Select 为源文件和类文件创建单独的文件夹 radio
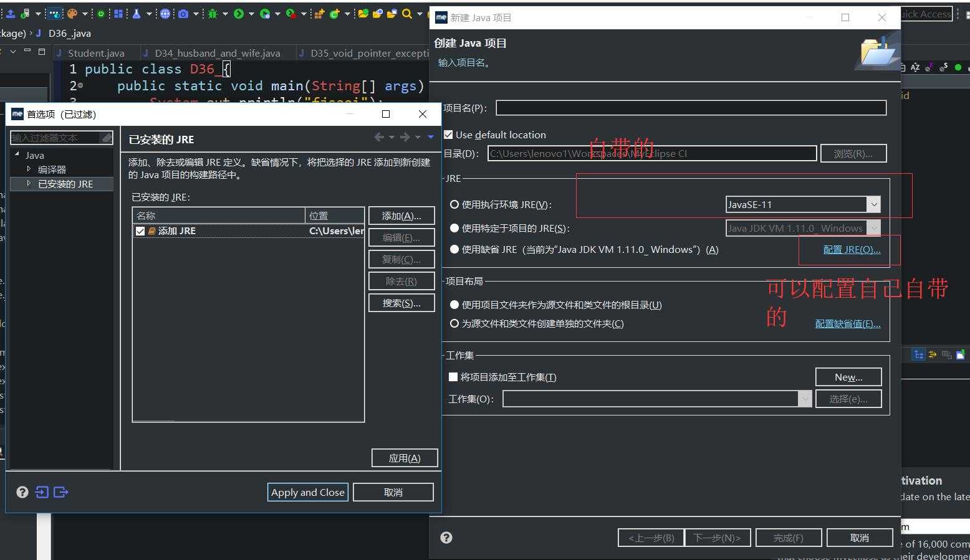970x560 pixels. (454, 323)
